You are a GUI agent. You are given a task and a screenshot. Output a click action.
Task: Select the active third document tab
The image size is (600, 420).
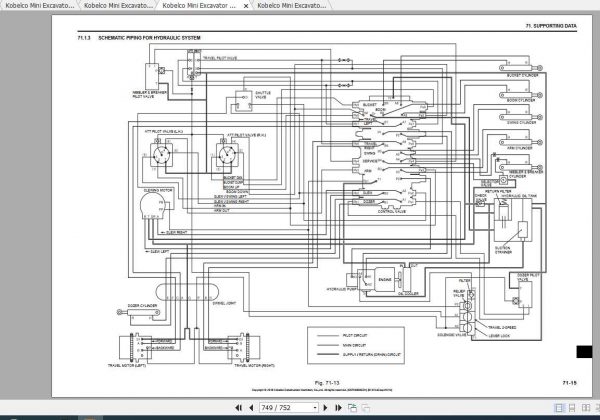(x=199, y=5)
